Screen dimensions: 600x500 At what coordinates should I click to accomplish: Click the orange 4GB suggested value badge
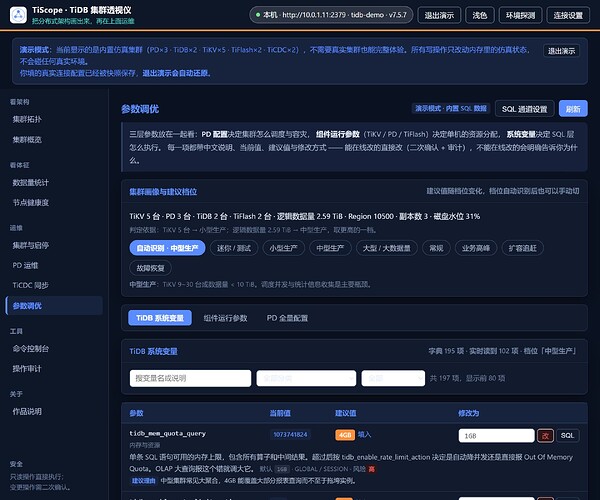click(x=345, y=435)
